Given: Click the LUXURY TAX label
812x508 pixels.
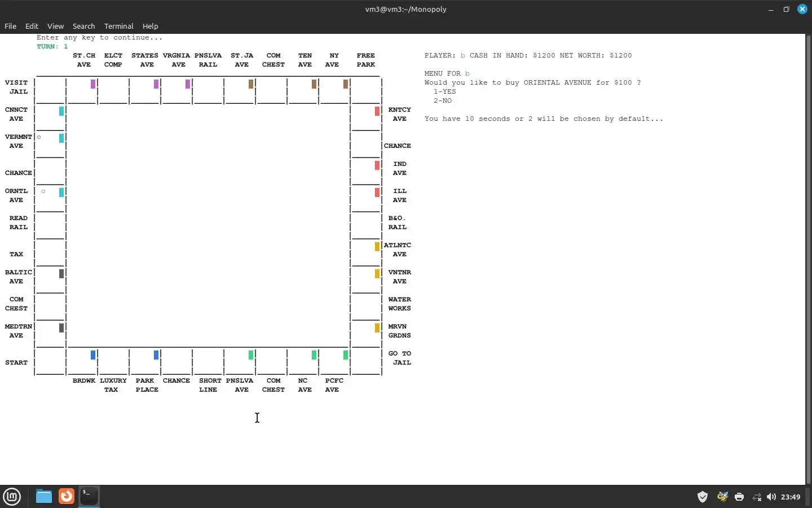Looking at the screenshot, I should point(113,385).
